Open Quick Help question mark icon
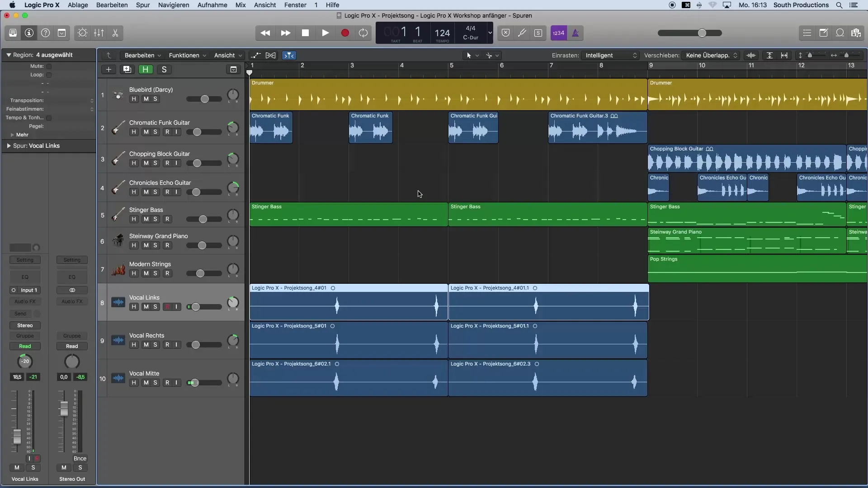 pos(45,33)
